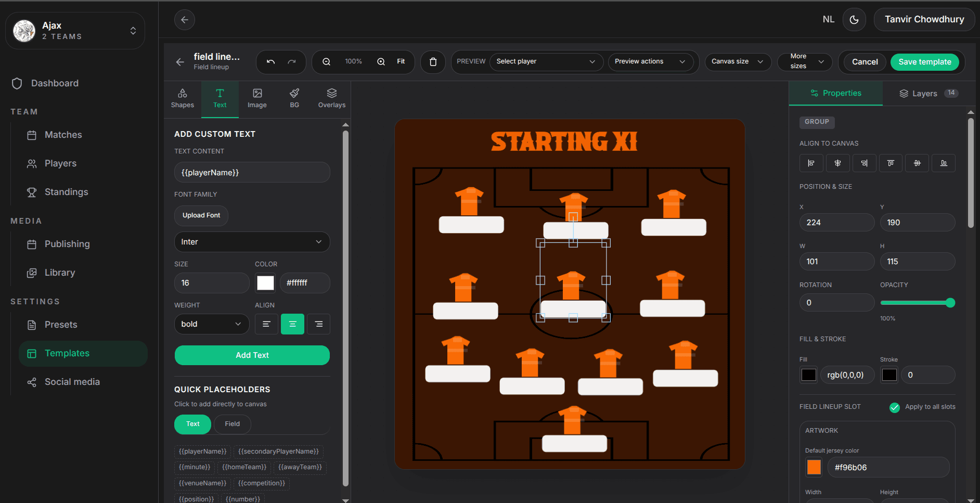Image resolution: width=980 pixels, height=503 pixels.
Task: Switch to the Image tab
Action: pyautogui.click(x=257, y=98)
